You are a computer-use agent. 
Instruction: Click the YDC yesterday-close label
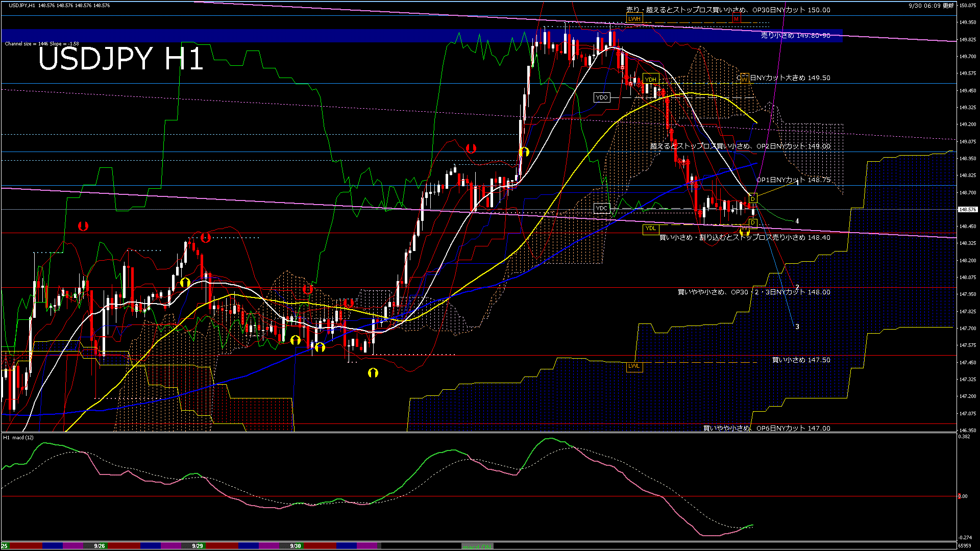(602, 208)
